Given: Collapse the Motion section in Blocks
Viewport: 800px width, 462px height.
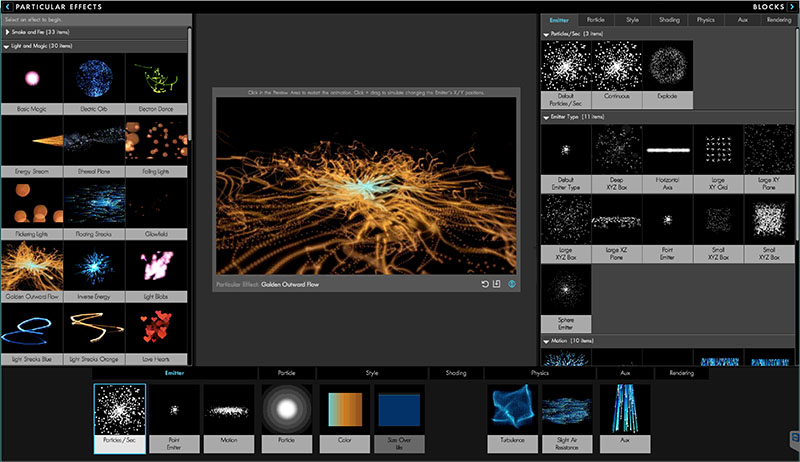Looking at the screenshot, I should pos(546,341).
